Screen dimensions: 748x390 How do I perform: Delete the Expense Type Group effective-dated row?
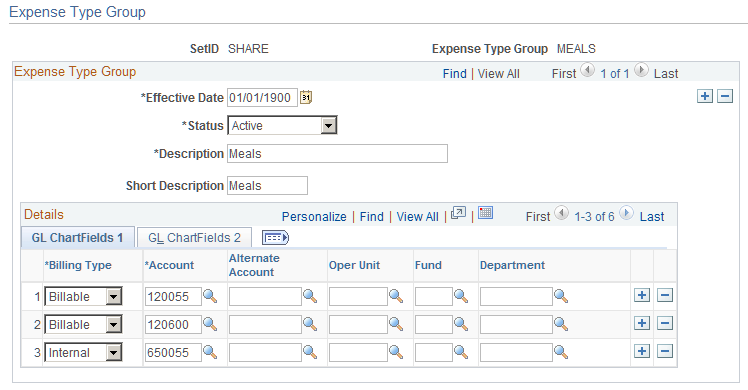pyautogui.click(x=725, y=96)
